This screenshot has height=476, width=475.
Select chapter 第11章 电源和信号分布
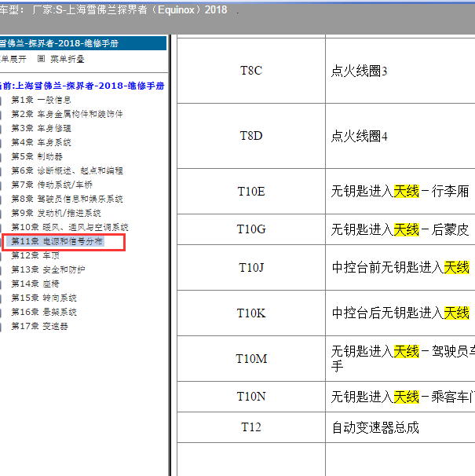coord(57,241)
